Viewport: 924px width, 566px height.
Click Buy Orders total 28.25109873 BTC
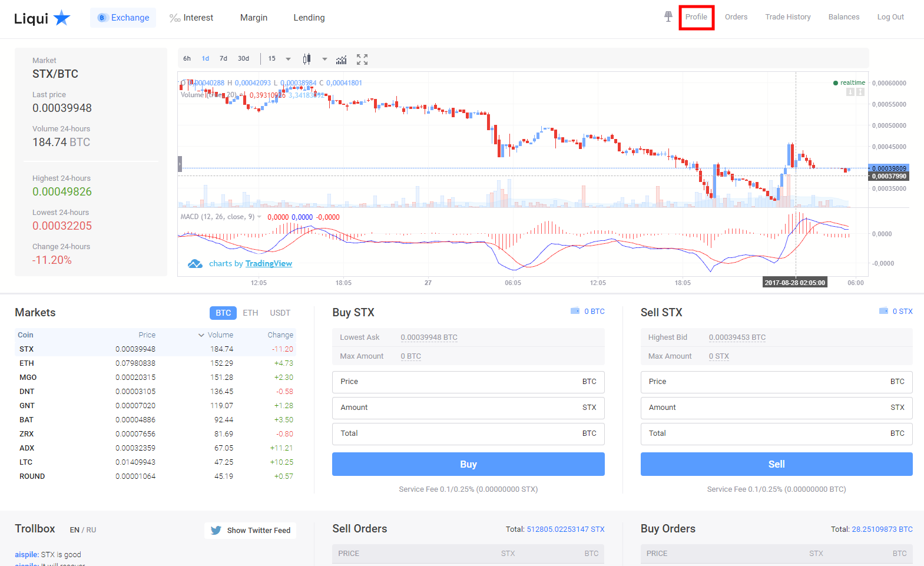tap(882, 529)
